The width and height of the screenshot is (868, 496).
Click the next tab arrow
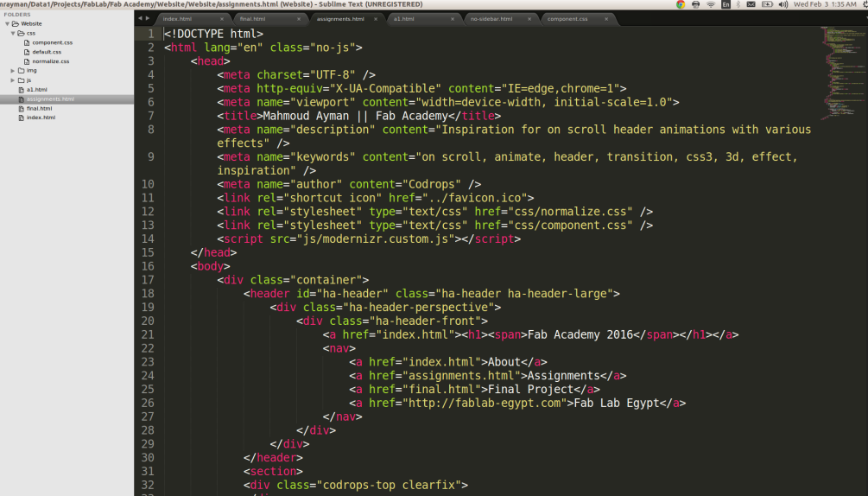(x=147, y=18)
